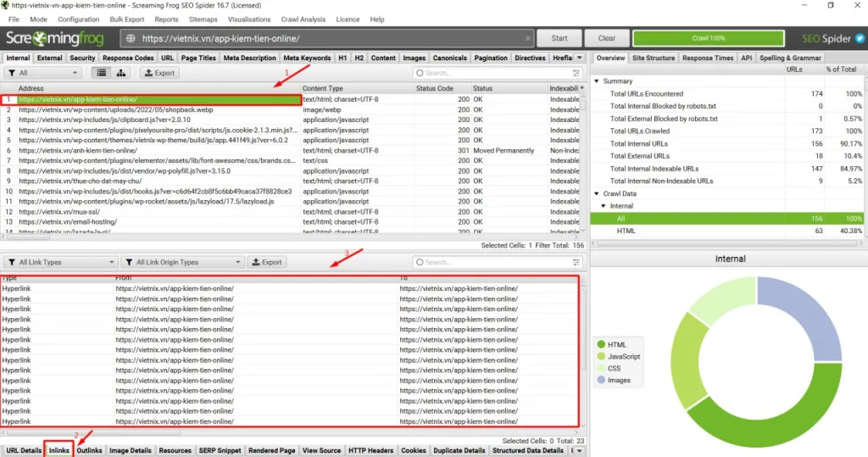Open the Licence menu

(348, 20)
